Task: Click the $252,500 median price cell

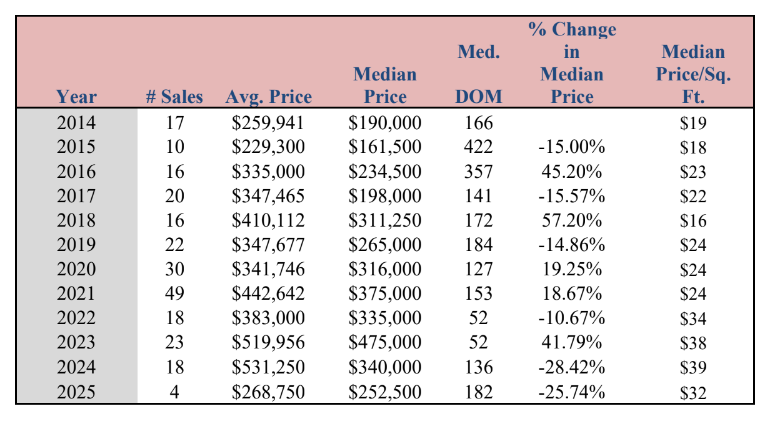Action: (x=385, y=392)
